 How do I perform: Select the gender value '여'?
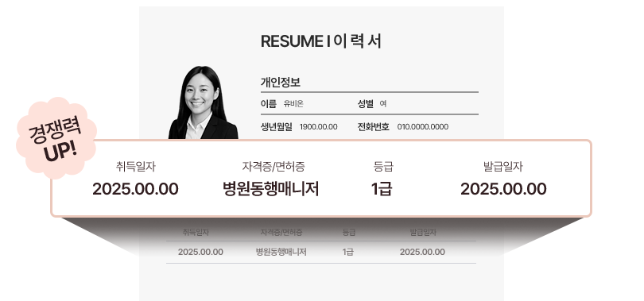pos(382,104)
